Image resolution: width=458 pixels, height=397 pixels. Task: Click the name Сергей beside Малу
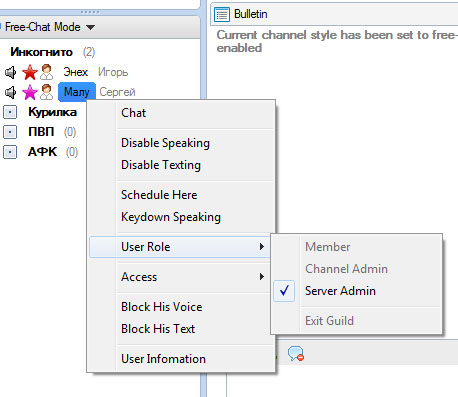tap(117, 92)
